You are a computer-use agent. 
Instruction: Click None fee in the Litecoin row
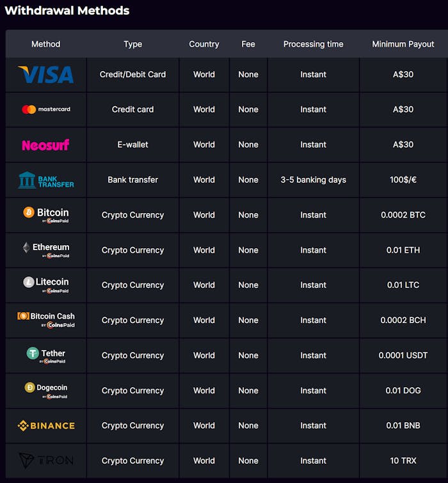click(x=248, y=285)
